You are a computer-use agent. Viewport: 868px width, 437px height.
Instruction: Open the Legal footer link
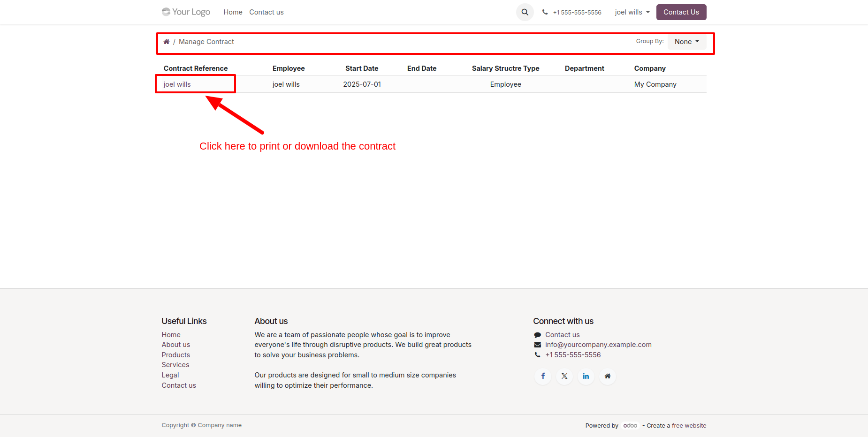point(170,375)
